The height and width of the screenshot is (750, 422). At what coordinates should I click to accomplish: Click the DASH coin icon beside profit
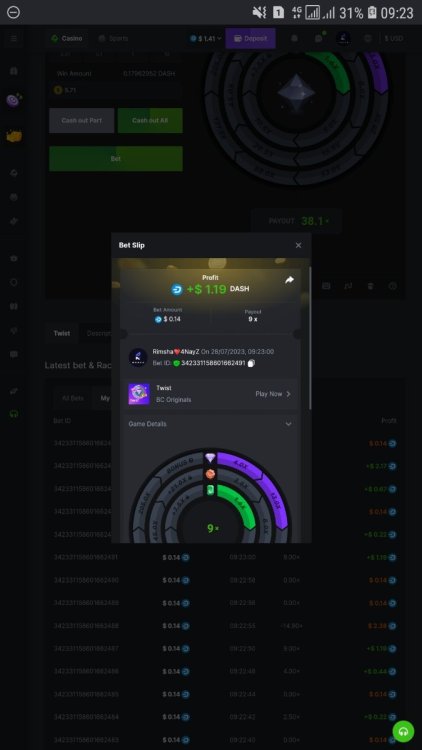click(177, 289)
